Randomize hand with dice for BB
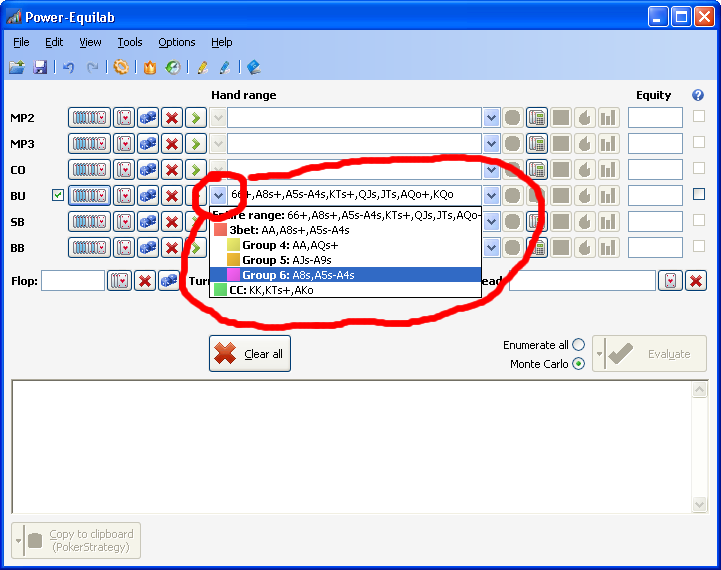721x570 pixels. pos(148,248)
